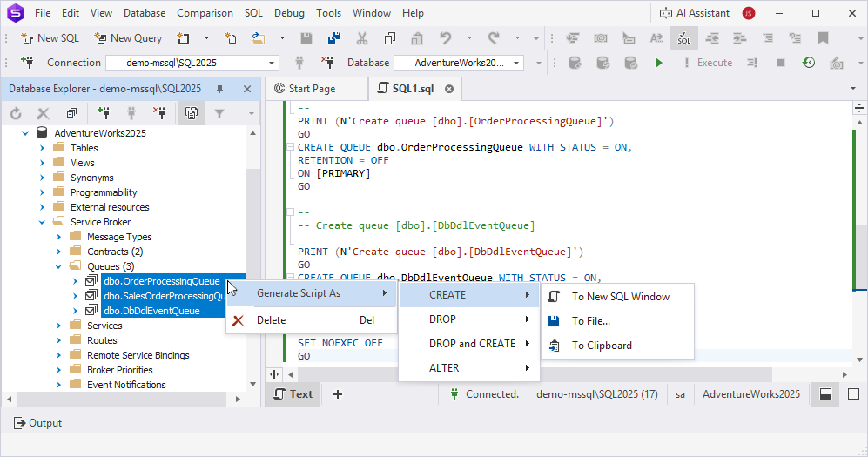Viewport: 868px width, 457px height.
Task: Open the dropdown arrow next to New Document icon
Action: tap(206, 38)
